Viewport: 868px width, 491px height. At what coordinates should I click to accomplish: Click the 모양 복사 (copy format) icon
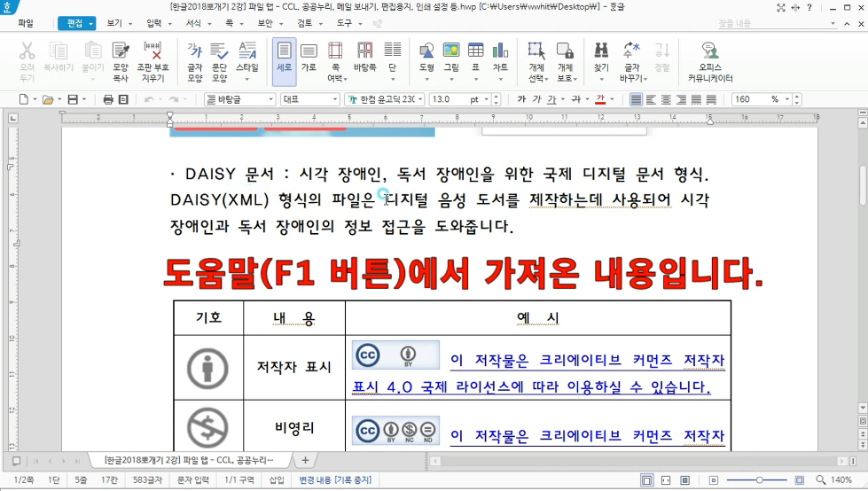coord(121,61)
